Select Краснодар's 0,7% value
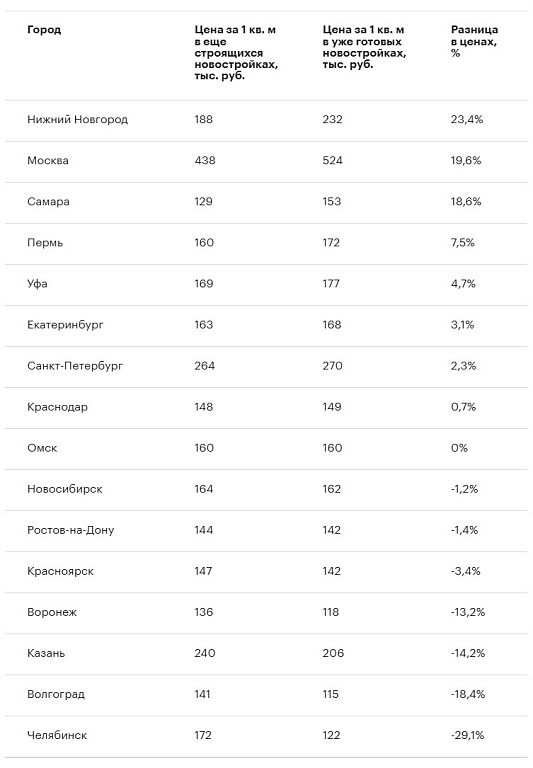This screenshot has height=768, width=533. point(463,407)
